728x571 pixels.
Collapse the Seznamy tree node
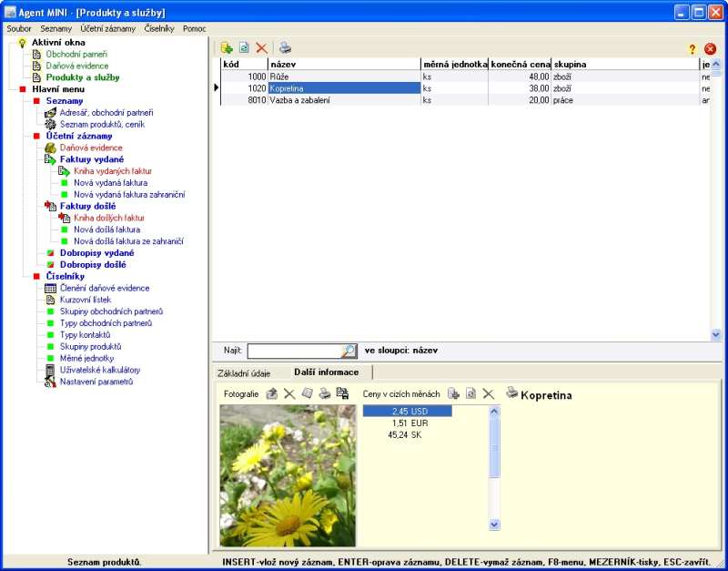(35, 101)
